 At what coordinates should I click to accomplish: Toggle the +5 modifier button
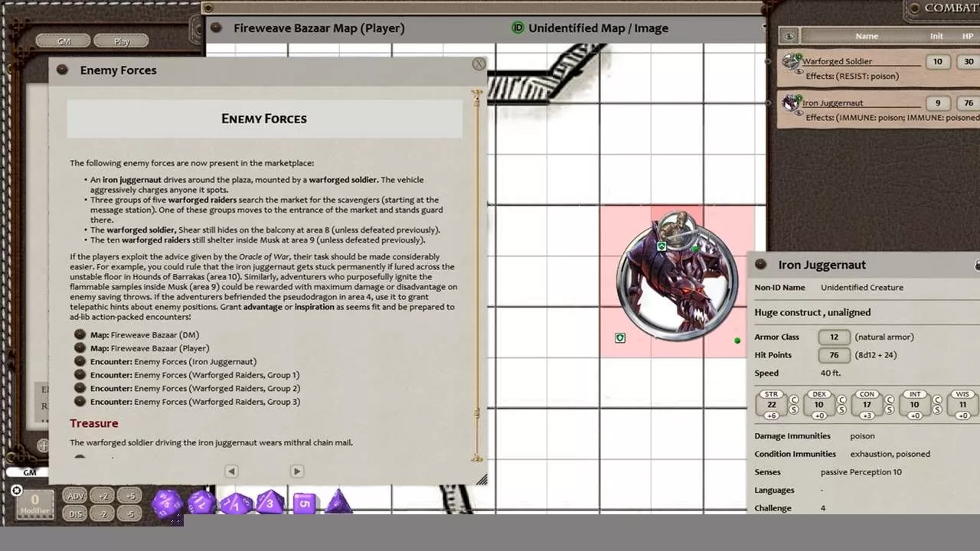(x=130, y=496)
